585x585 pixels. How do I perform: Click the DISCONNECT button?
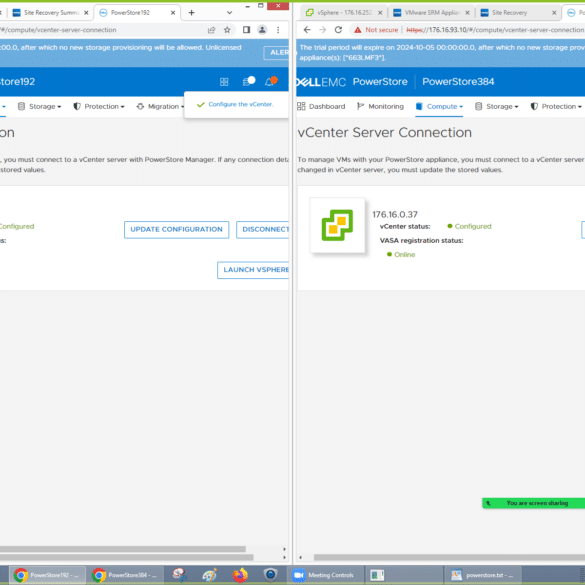263,229
